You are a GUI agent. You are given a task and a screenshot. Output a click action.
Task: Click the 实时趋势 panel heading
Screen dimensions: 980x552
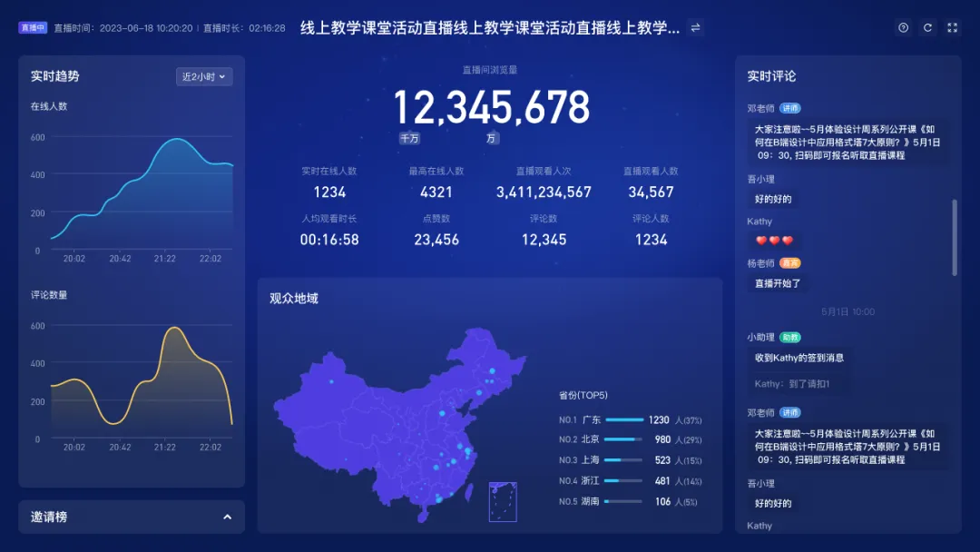click(55, 76)
